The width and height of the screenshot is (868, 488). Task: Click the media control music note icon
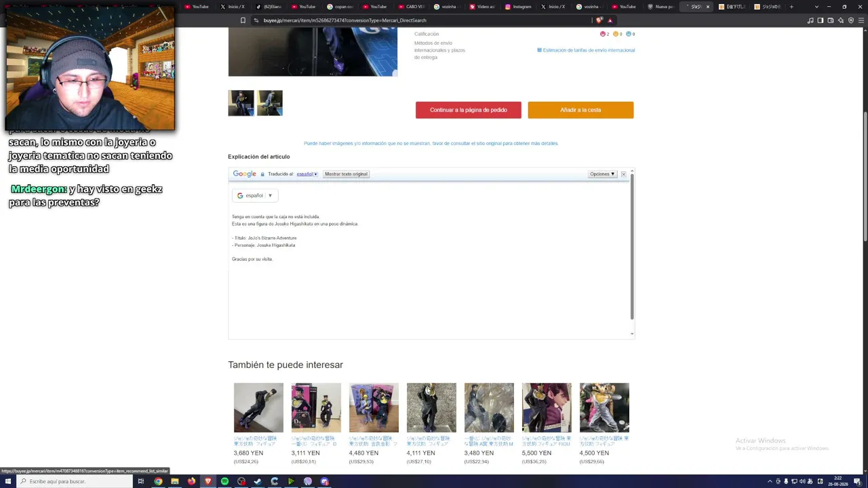(810, 20)
